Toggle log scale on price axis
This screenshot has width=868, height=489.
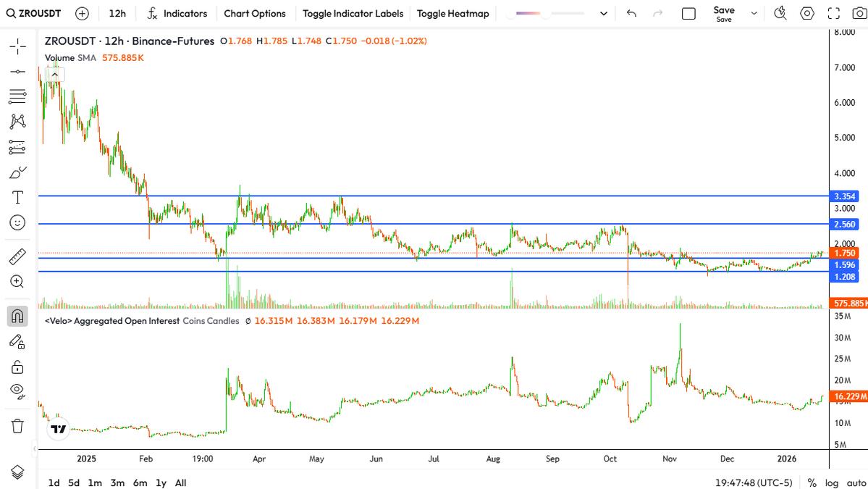(832, 482)
